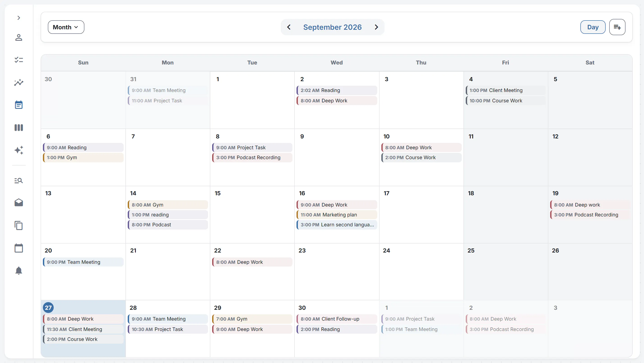The width and height of the screenshot is (644, 363).
Task: Open the AI sparkles icon
Action: click(19, 150)
